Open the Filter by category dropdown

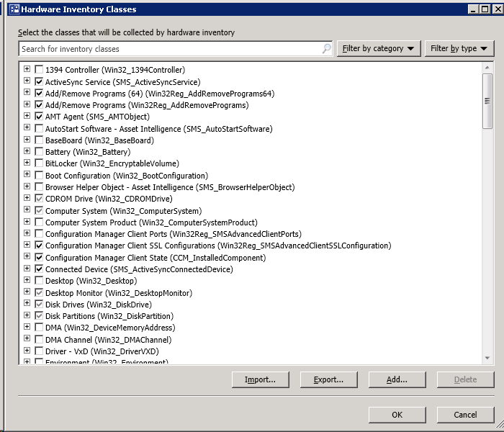click(x=379, y=48)
